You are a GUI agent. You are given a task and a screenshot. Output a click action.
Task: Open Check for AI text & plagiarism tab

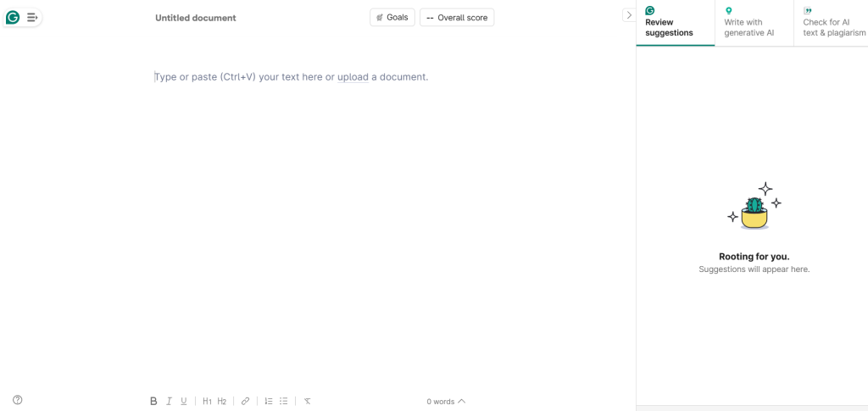831,23
